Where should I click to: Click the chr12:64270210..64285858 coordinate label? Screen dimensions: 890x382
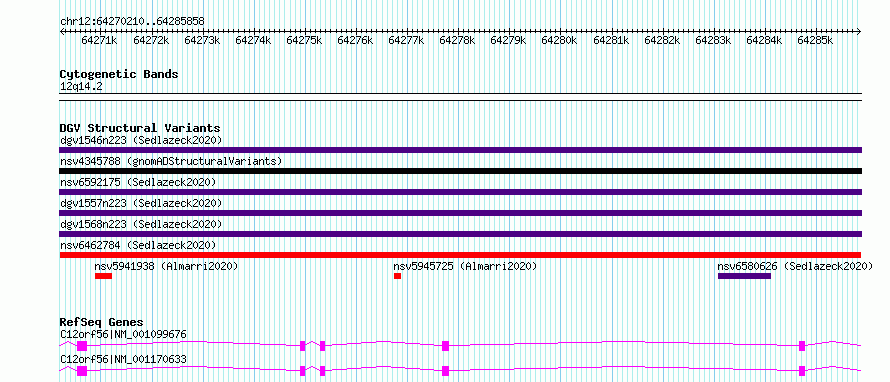[x=132, y=21]
